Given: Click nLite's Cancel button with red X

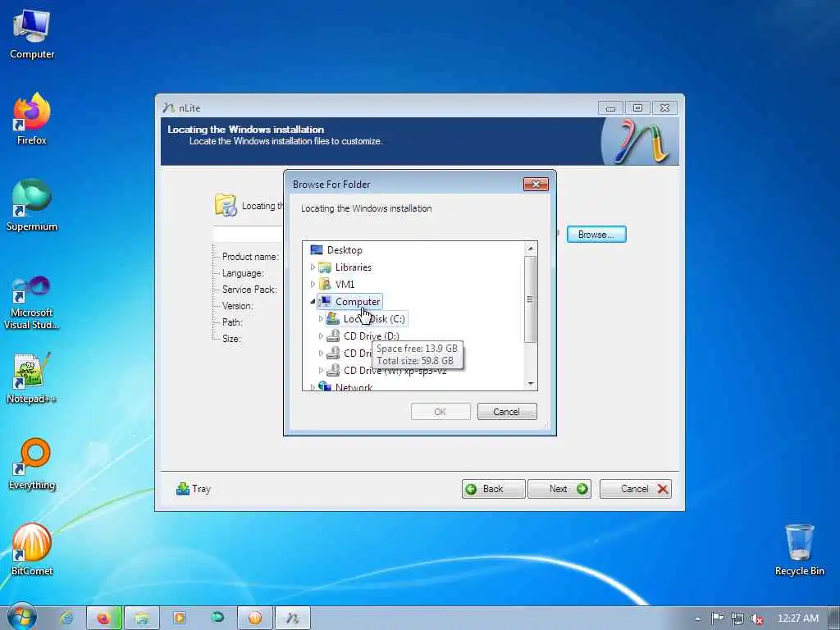Looking at the screenshot, I should coord(636,489).
